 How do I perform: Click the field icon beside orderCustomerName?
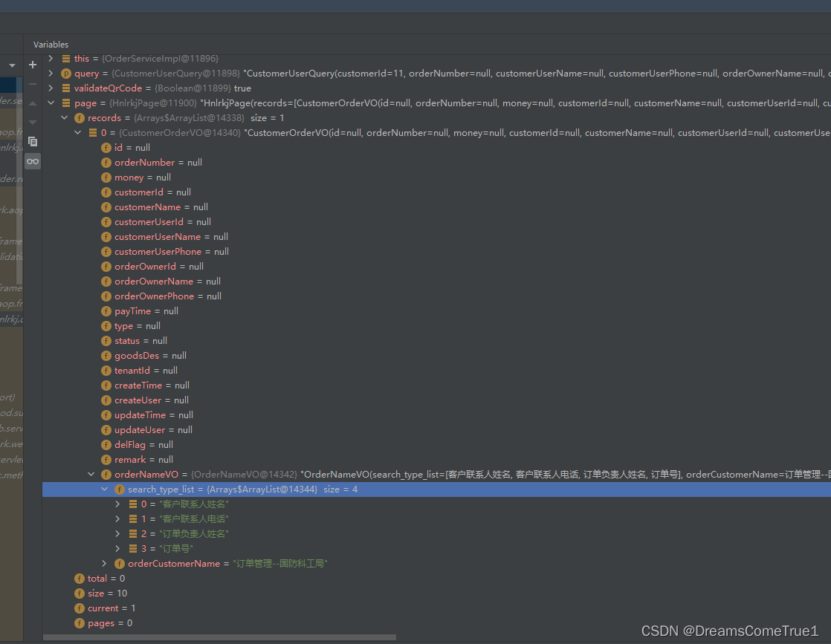[120, 564]
